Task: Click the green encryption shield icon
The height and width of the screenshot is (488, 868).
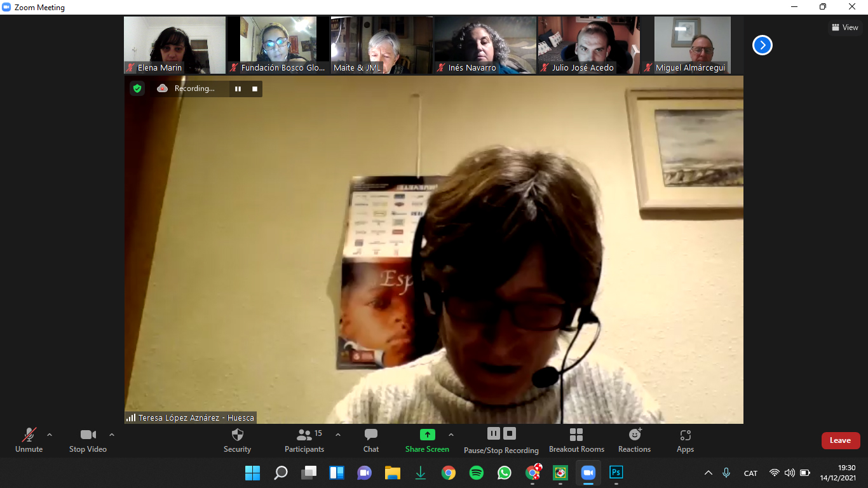Action: [x=137, y=88]
